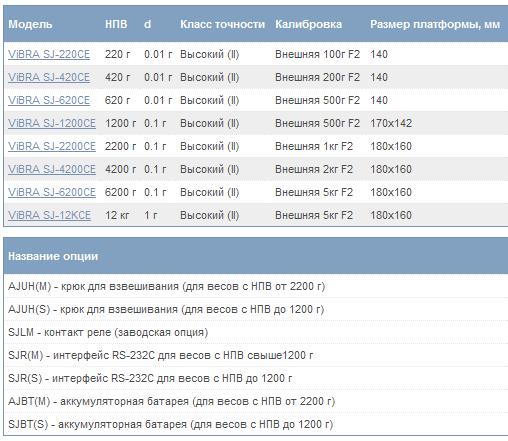Open the ViBRA SJ-4200CE model link
Viewport: 508px width, 441px height.
[x=52, y=169]
